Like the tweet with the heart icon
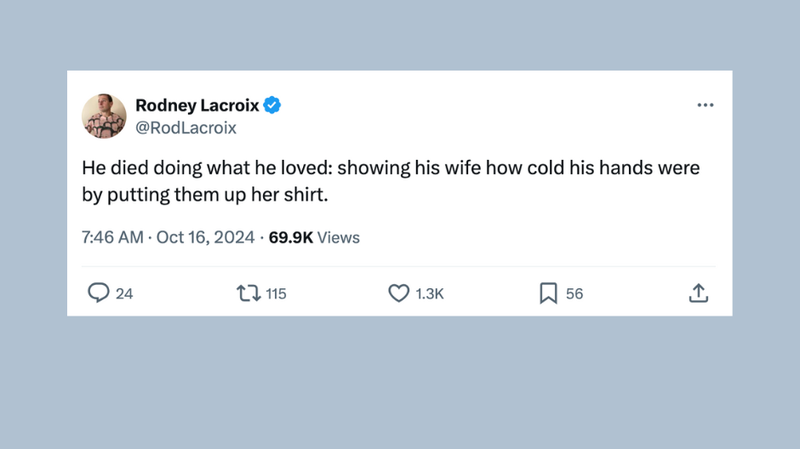 [398, 293]
